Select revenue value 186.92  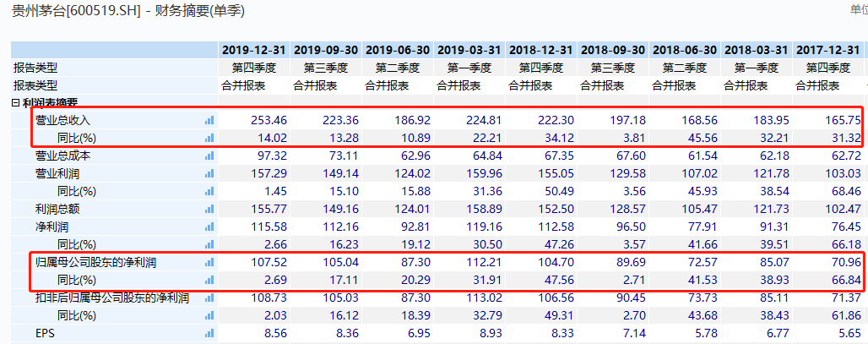click(x=413, y=120)
